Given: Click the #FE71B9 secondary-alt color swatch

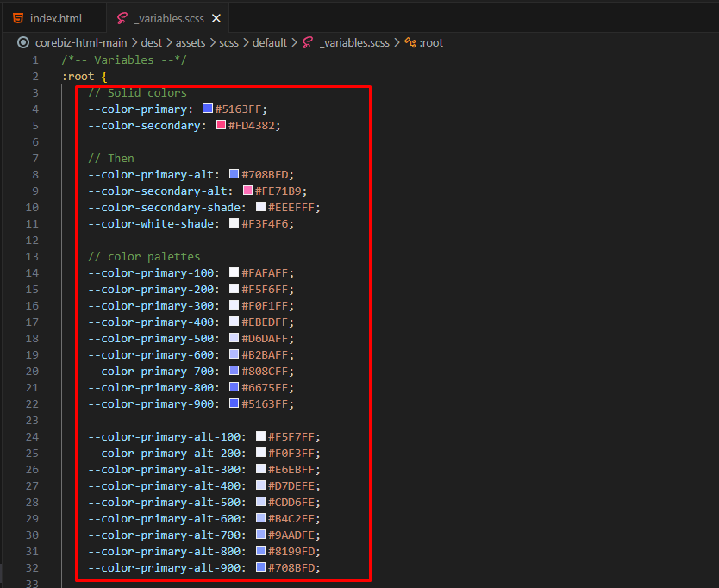Looking at the screenshot, I should point(247,191).
